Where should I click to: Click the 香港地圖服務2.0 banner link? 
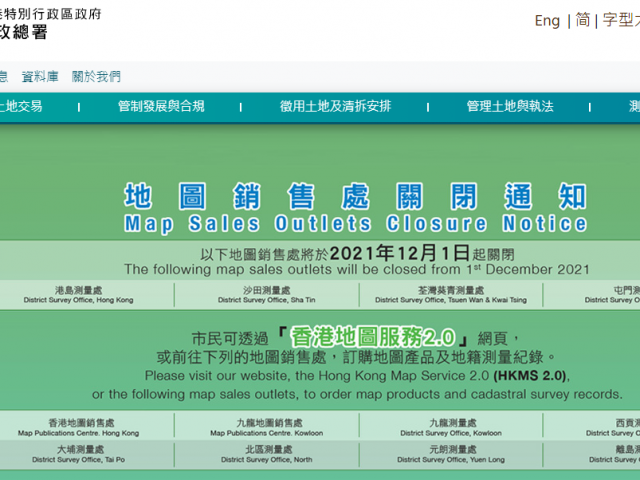coord(373,337)
